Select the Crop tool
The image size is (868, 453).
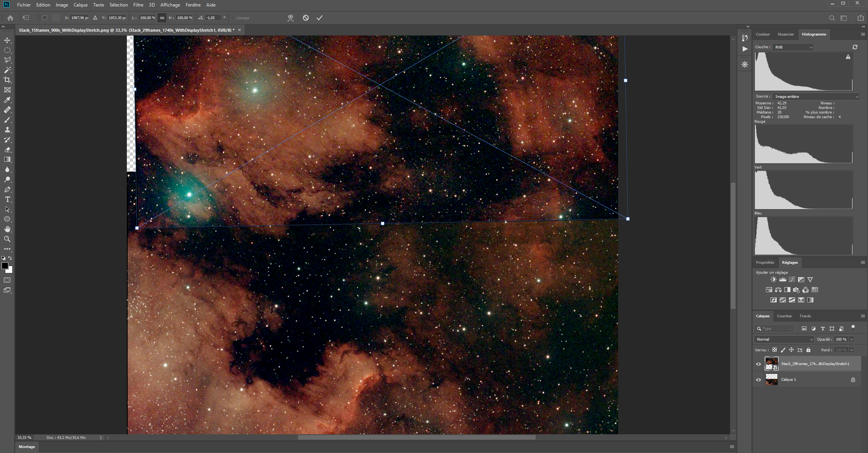point(7,80)
